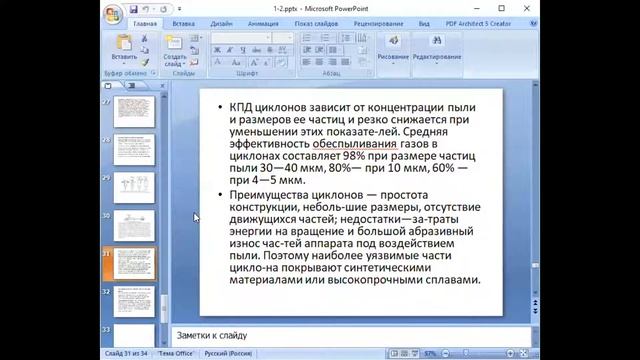Activate the Format Painter brush
This screenshot has height=360, width=640.
coord(144,62)
